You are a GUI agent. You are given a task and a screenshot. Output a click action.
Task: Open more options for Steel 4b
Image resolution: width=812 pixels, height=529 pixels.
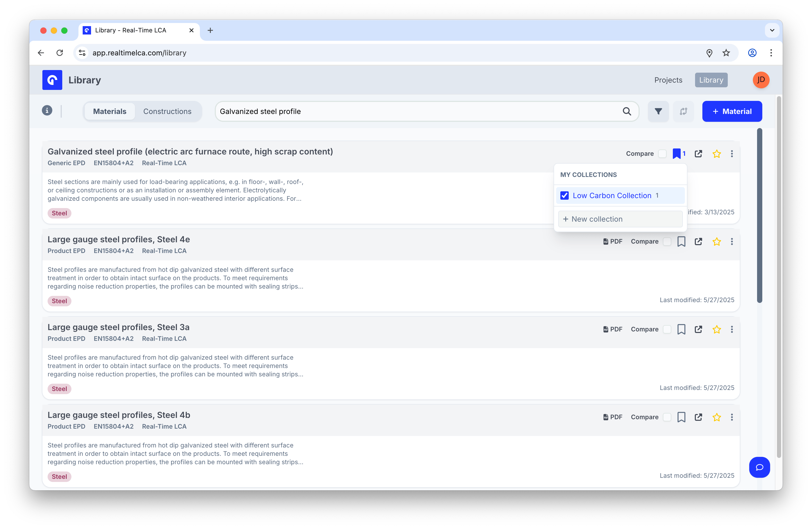(732, 417)
